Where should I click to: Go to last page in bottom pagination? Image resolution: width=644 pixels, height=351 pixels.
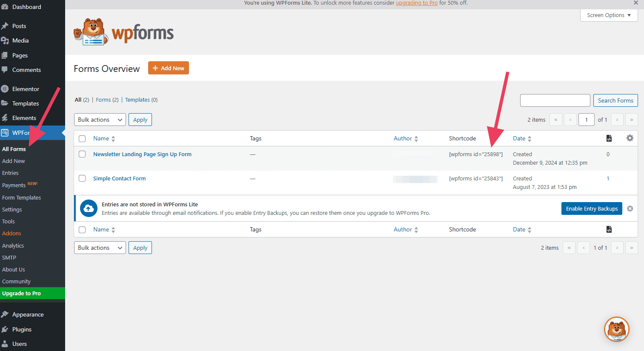[x=632, y=248]
